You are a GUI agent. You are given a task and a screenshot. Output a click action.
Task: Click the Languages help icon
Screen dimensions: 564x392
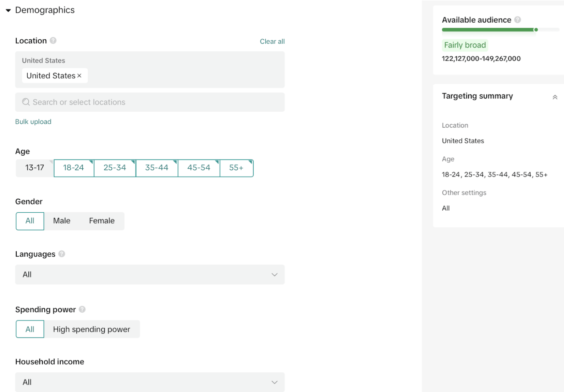pos(62,254)
